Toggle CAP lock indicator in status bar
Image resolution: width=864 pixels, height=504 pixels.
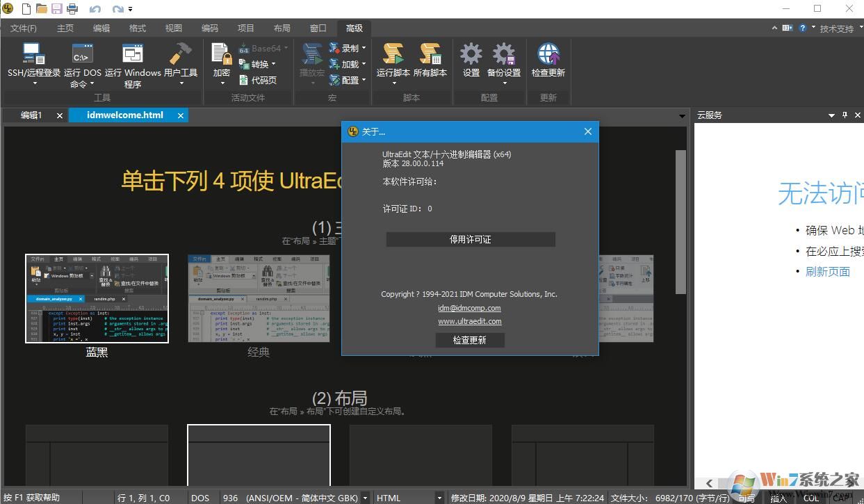click(840, 498)
